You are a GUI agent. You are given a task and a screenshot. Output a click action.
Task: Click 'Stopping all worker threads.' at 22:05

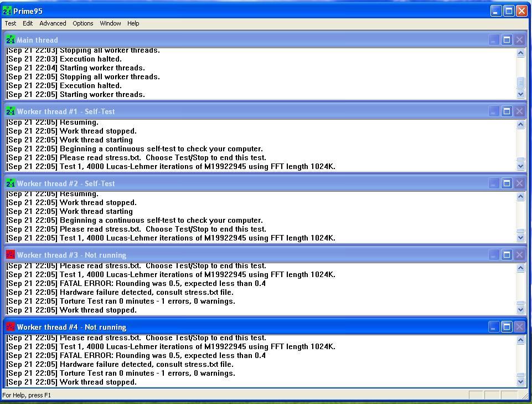coord(110,77)
